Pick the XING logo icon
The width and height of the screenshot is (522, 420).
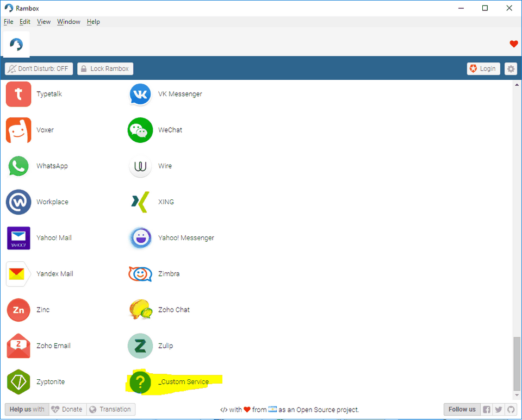pyautogui.click(x=140, y=202)
